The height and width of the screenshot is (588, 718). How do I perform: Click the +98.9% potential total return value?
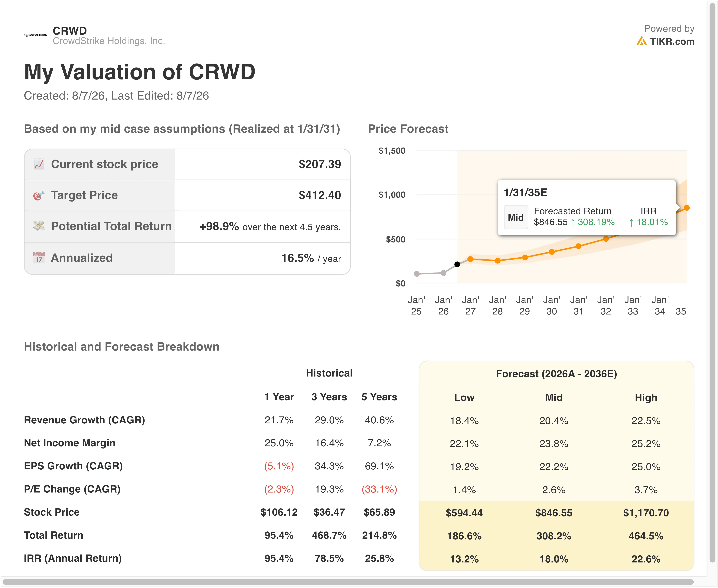click(219, 226)
